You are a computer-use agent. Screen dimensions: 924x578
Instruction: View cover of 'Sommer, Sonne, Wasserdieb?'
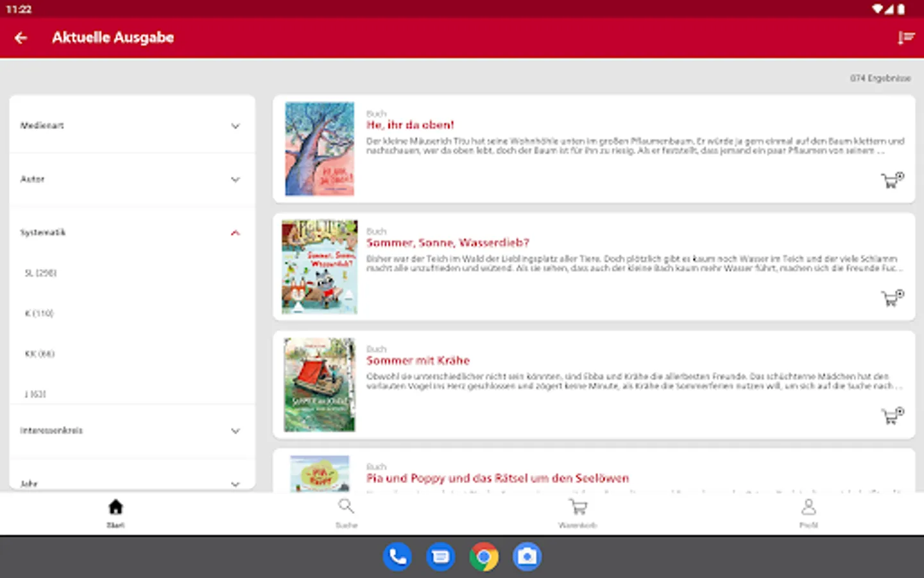tap(320, 267)
